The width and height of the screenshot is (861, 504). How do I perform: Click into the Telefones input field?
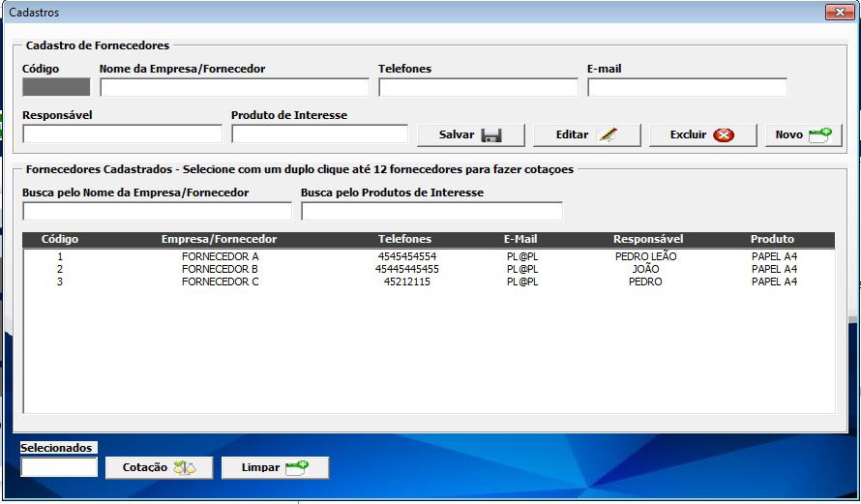478,88
